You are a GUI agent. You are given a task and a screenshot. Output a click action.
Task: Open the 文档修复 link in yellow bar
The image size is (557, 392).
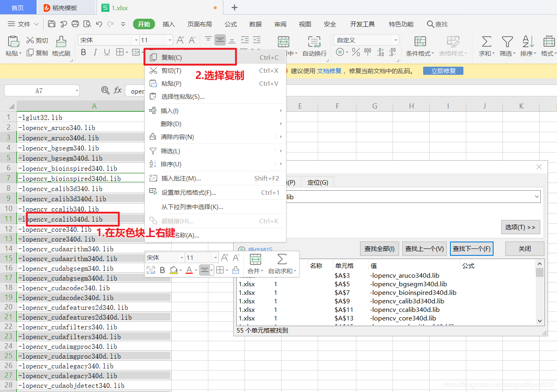tap(329, 71)
